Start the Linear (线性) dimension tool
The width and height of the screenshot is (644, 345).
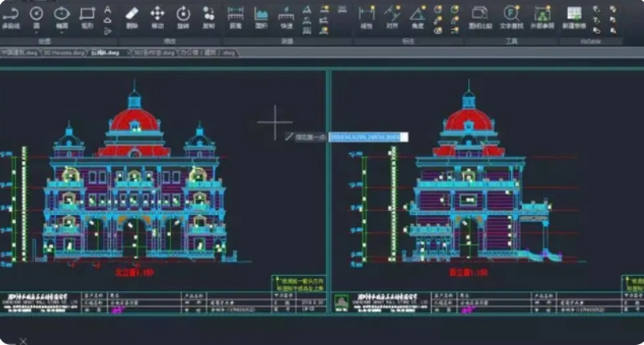point(366,16)
